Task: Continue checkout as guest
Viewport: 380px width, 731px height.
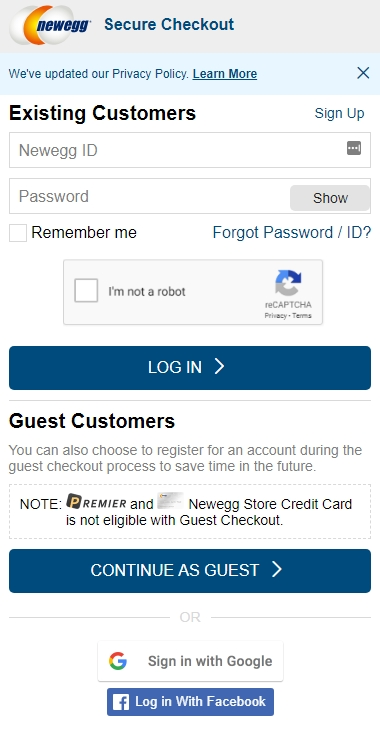Action: coord(190,571)
